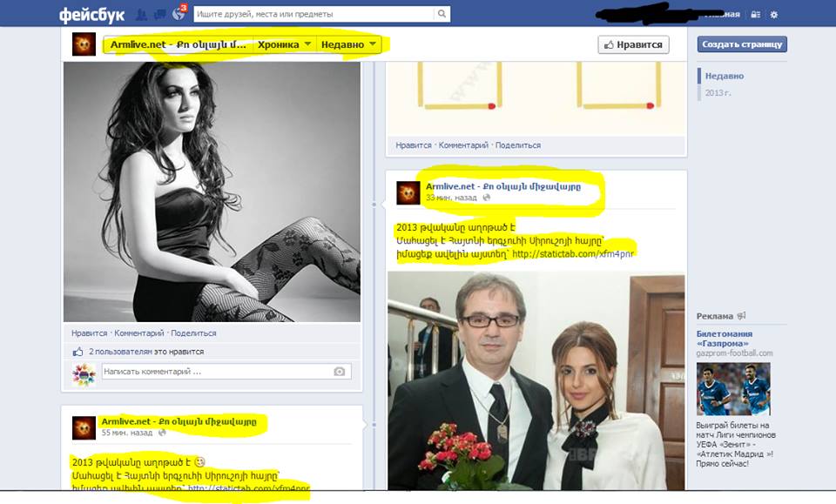Open notifications globe with badge 3
The width and height of the screenshot is (836, 504).
point(179,14)
